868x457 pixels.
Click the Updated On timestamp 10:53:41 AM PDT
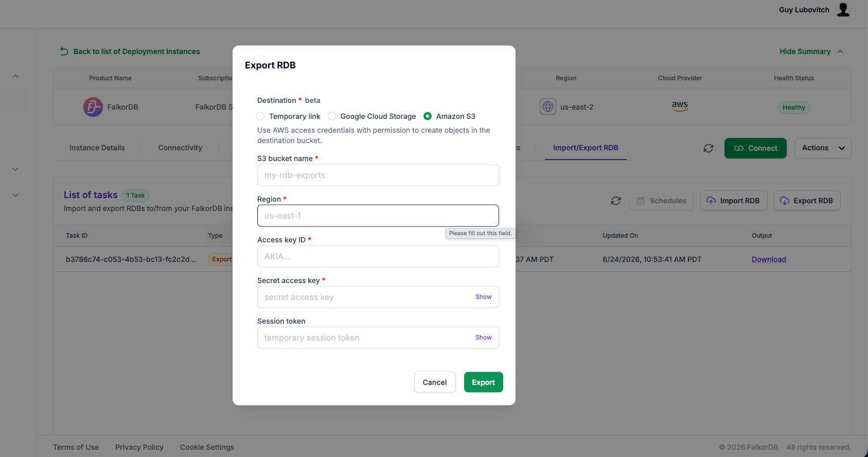652,259
